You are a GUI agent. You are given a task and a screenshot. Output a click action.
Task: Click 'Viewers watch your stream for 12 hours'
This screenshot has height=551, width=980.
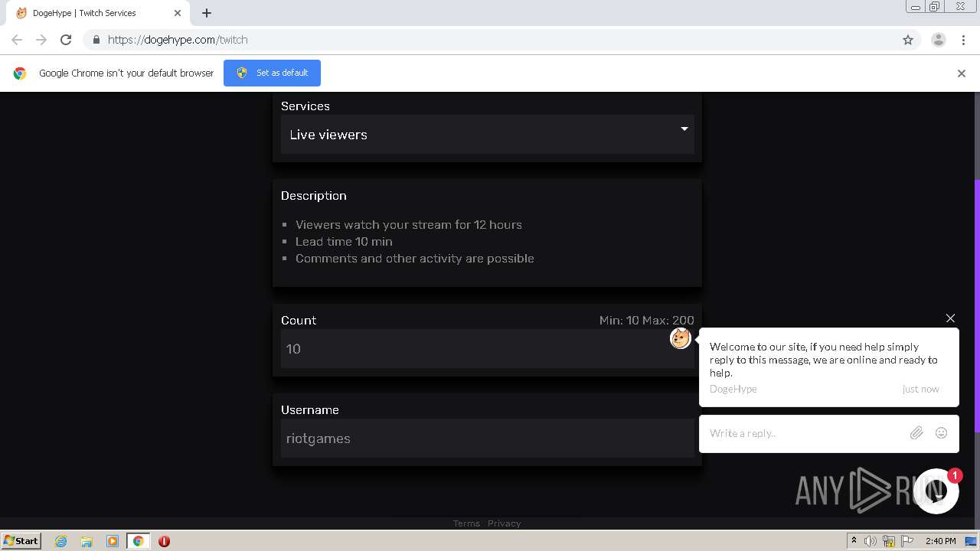pos(409,225)
